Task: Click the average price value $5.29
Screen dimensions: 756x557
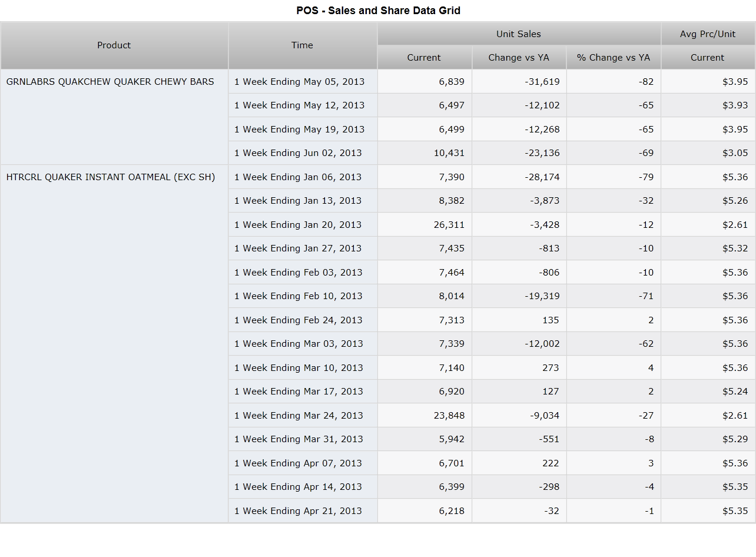Action: [735, 439]
